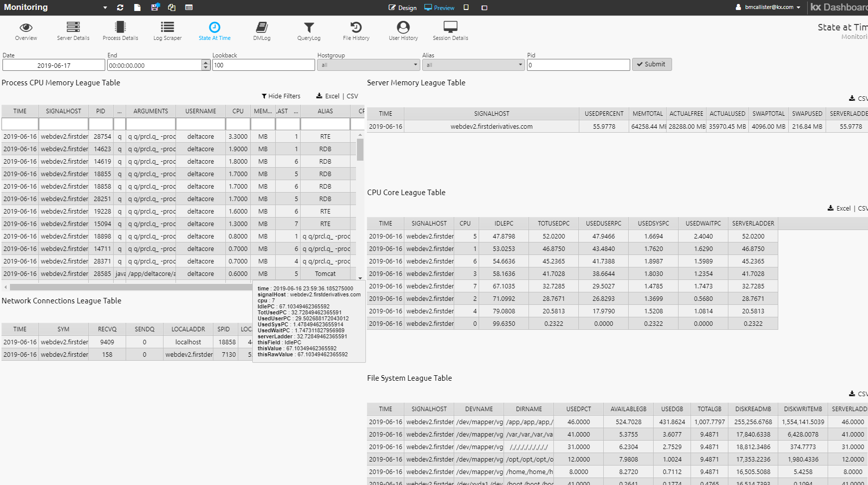Viewport: 868px width, 485px height.
Task: Click TOTUSEDPC value 52.0200
Action: [x=554, y=236]
